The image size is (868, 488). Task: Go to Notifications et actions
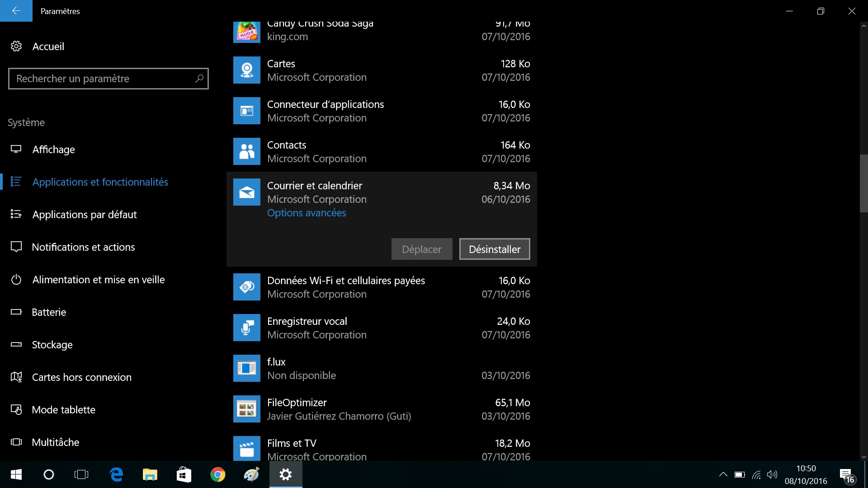(x=83, y=247)
